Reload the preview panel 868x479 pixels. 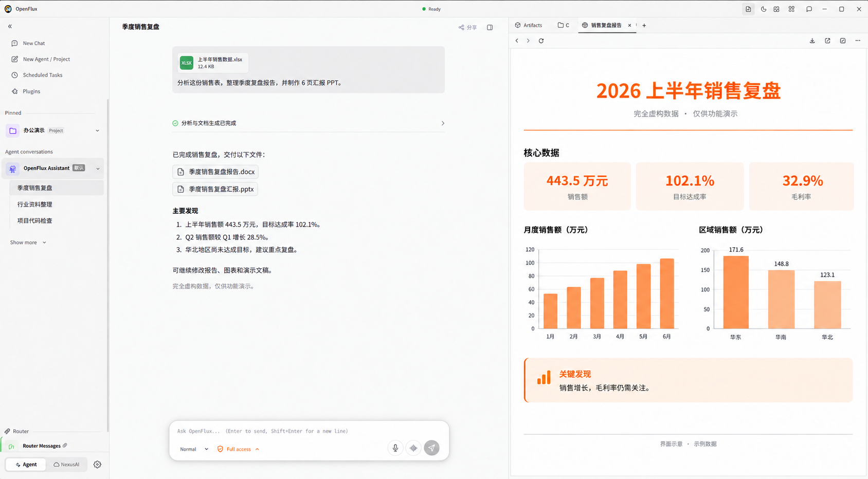pos(541,41)
